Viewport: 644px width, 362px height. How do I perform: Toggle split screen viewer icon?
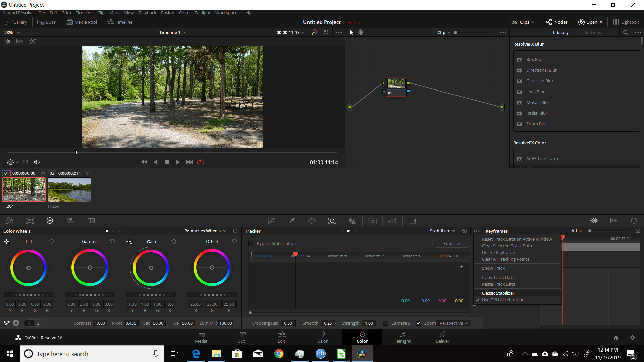20,41
